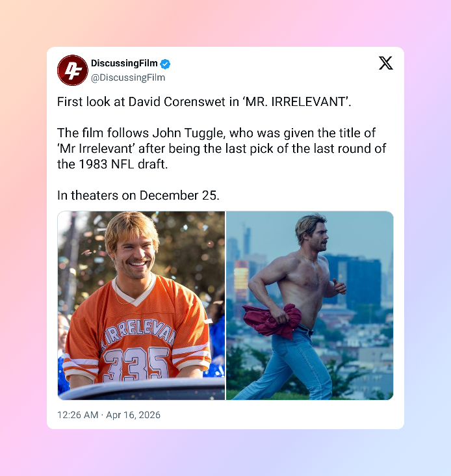
Task: Click the blue verified checkmark badge
Action: pos(165,64)
